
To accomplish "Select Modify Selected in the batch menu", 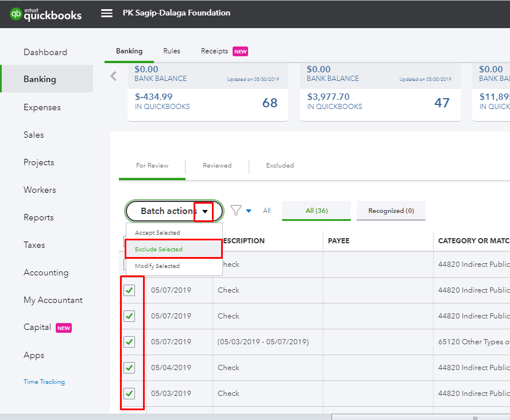I will tap(157, 266).
